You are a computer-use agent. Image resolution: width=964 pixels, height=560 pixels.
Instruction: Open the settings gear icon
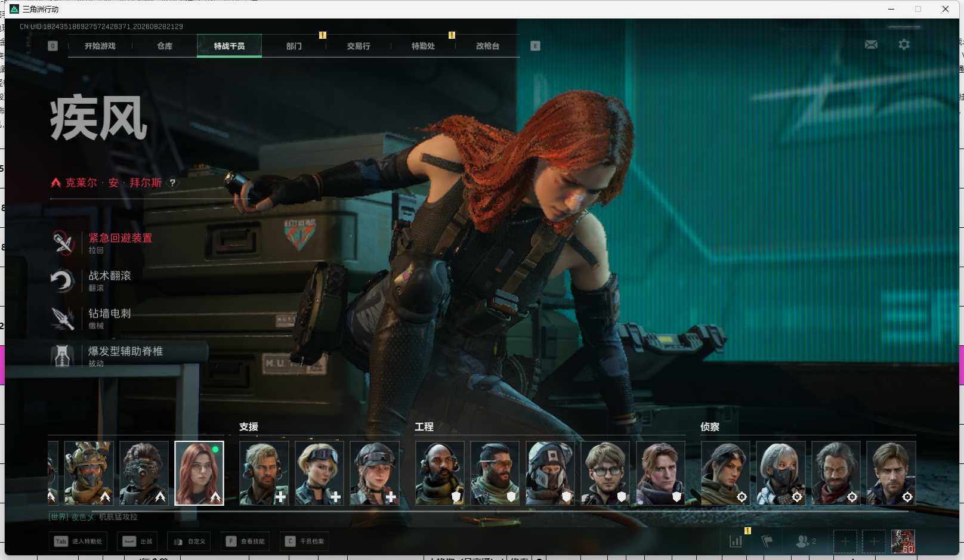pyautogui.click(x=904, y=45)
